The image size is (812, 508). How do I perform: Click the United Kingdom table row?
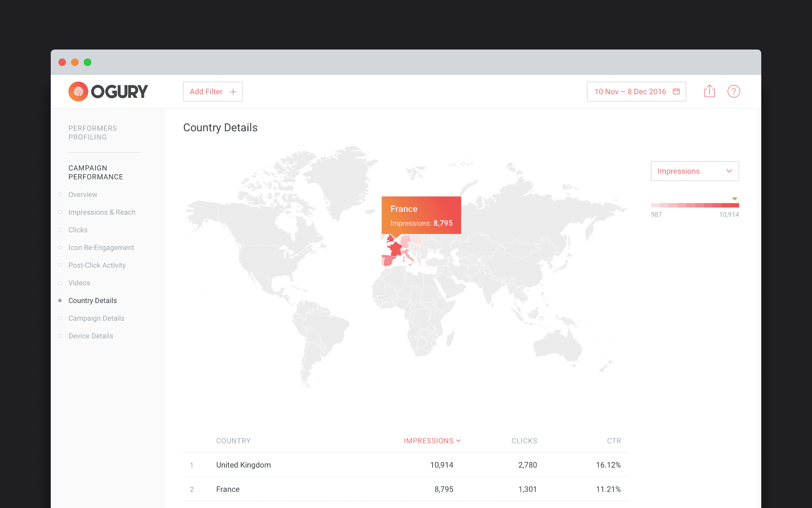coord(406,465)
